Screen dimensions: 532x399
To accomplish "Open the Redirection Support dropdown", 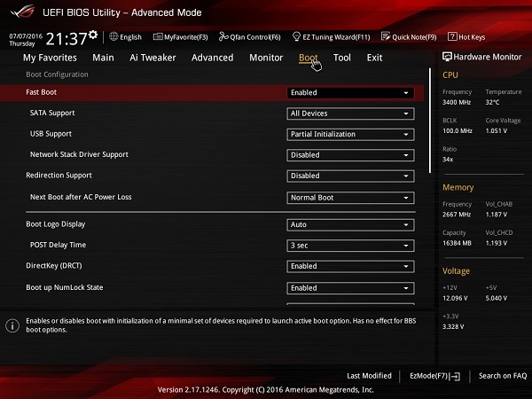I will point(350,176).
